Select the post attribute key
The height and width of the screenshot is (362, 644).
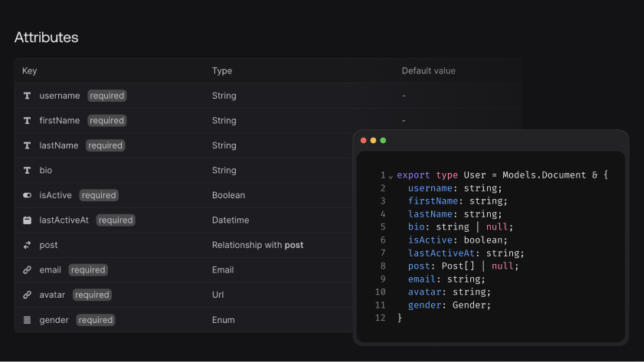coord(48,245)
